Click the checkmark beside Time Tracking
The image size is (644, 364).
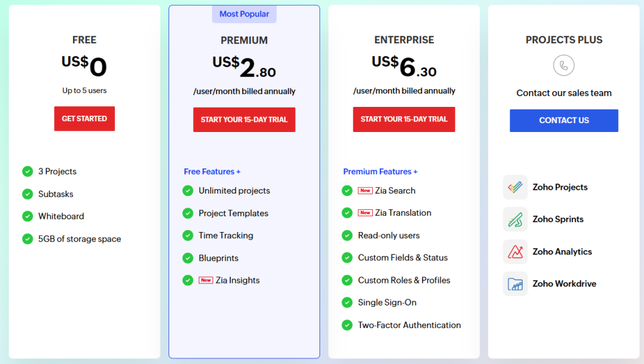click(187, 235)
